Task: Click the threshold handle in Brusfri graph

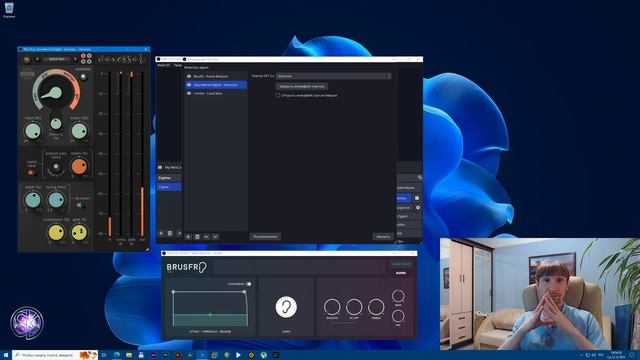Action: [x=210, y=315]
